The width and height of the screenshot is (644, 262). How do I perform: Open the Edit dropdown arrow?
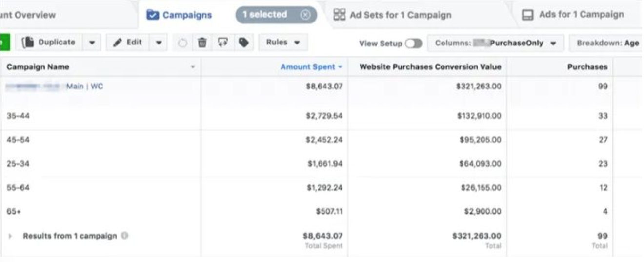(159, 43)
